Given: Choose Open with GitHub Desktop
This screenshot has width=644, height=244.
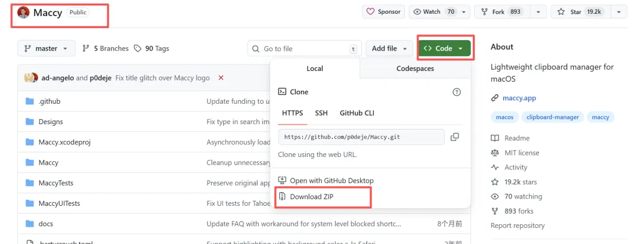Looking at the screenshot, I should [331, 180].
